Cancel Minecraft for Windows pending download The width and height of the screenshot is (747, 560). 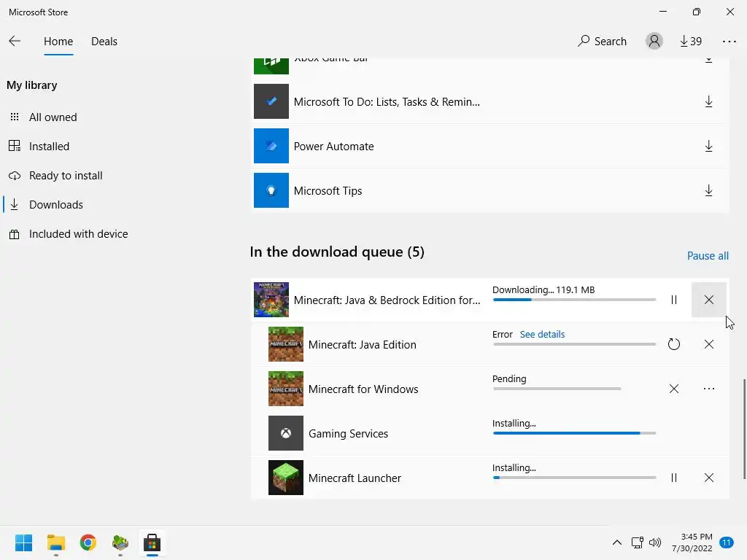(673, 389)
